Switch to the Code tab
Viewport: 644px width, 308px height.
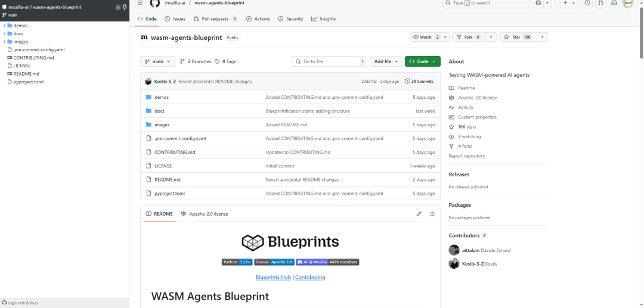pos(147,19)
